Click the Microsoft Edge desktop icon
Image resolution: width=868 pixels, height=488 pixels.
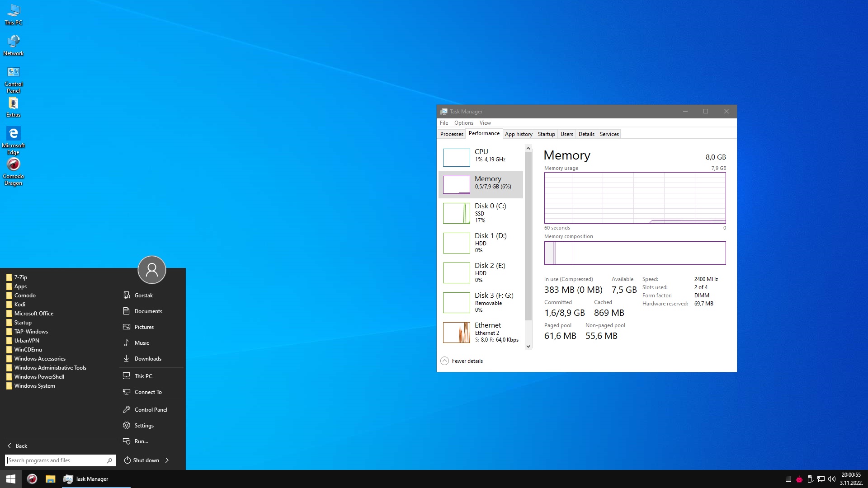click(x=14, y=134)
